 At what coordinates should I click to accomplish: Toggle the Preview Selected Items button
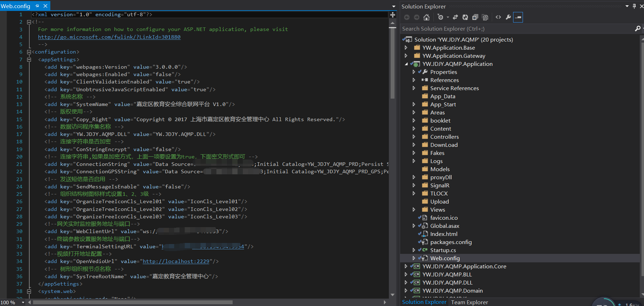518,17
